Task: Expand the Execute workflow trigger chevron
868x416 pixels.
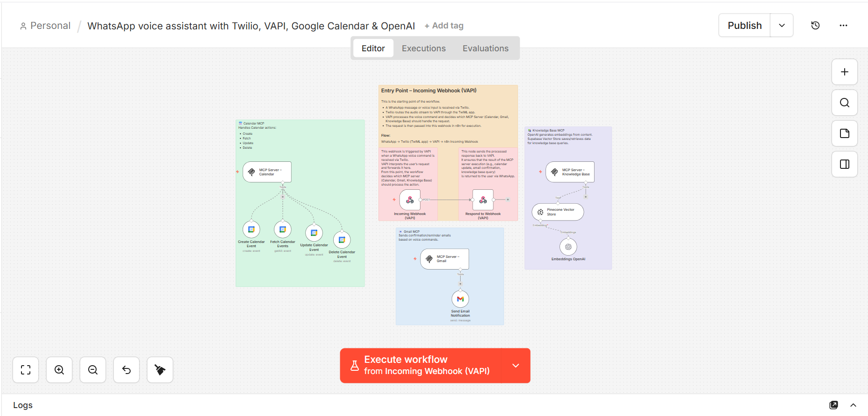Action: pyautogui.click(x=516, y=366)
